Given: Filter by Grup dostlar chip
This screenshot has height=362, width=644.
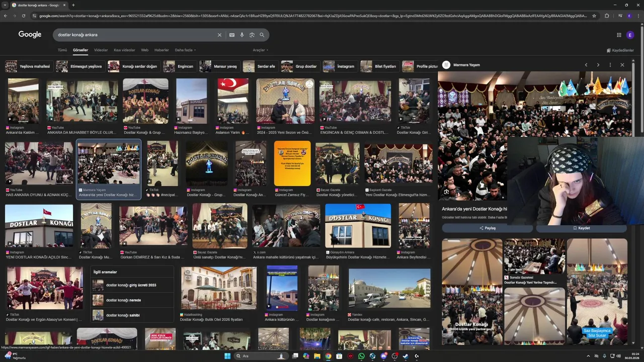Looking at the screenshot, I should pos(300,66).
